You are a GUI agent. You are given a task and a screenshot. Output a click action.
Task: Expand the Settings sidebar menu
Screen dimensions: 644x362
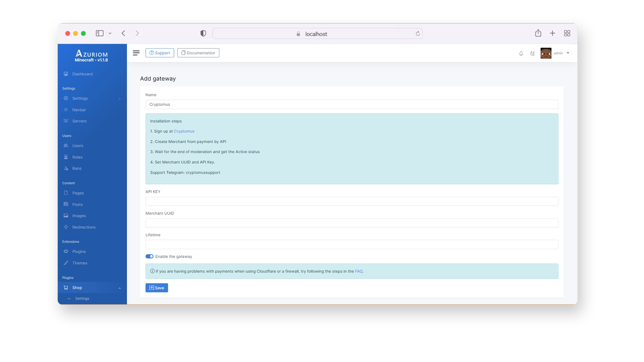pos(92,99)
